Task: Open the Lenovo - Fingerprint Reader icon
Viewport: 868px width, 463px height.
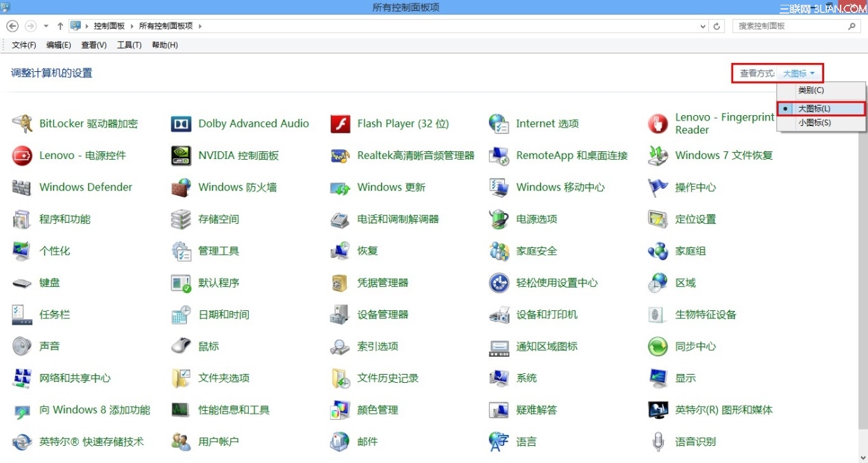Action: click(x=658, y=124)
